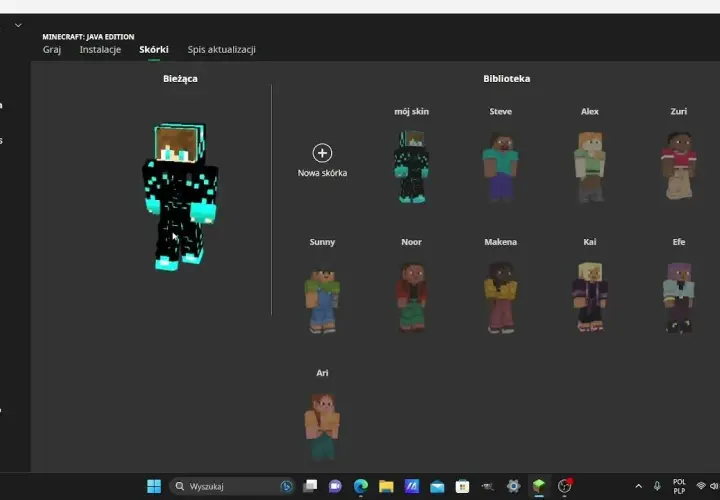Viewport: 720px width, 500px height.
Task: Choose the Alex skin
Action: [590, 167]
